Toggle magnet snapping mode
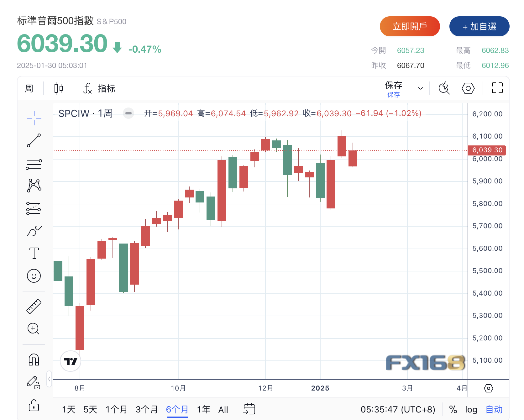 [34, 360]
